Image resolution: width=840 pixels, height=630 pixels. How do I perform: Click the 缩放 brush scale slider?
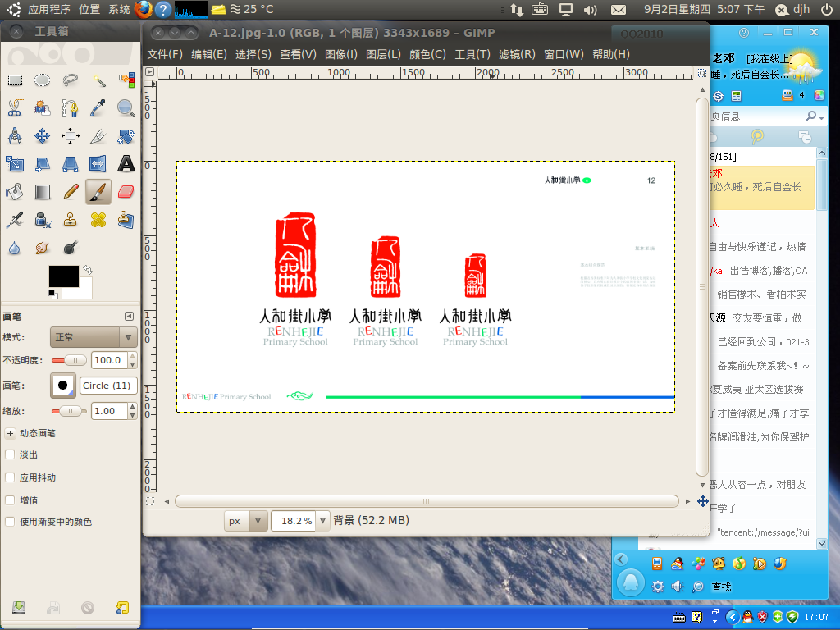[x=69, y=412]
